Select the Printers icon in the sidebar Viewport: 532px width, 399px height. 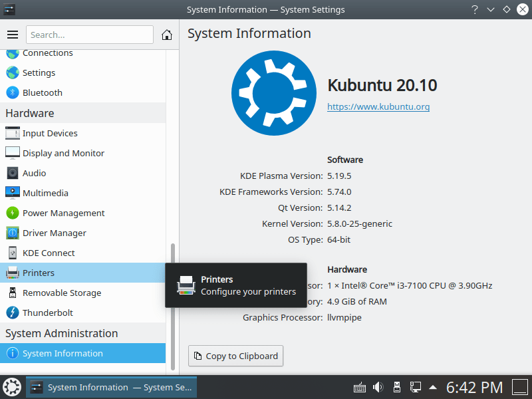[13, 273]
